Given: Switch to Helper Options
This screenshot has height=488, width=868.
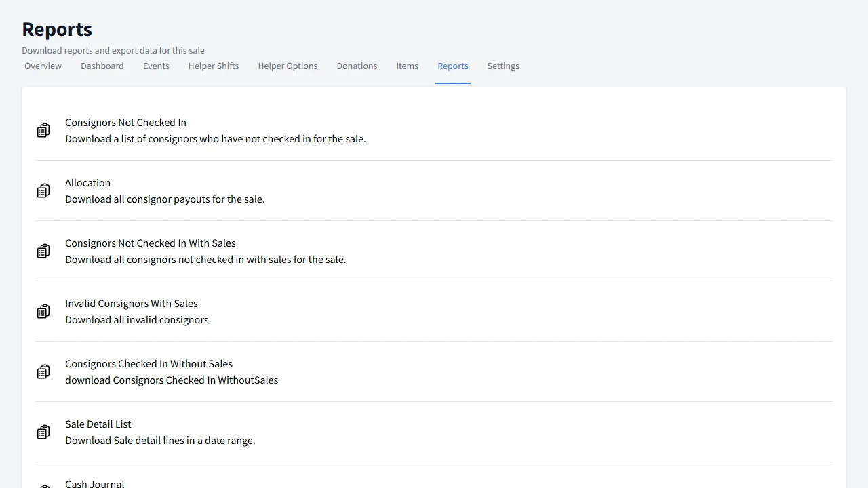Looking at the screenshot, I should (x=288, y=66).
